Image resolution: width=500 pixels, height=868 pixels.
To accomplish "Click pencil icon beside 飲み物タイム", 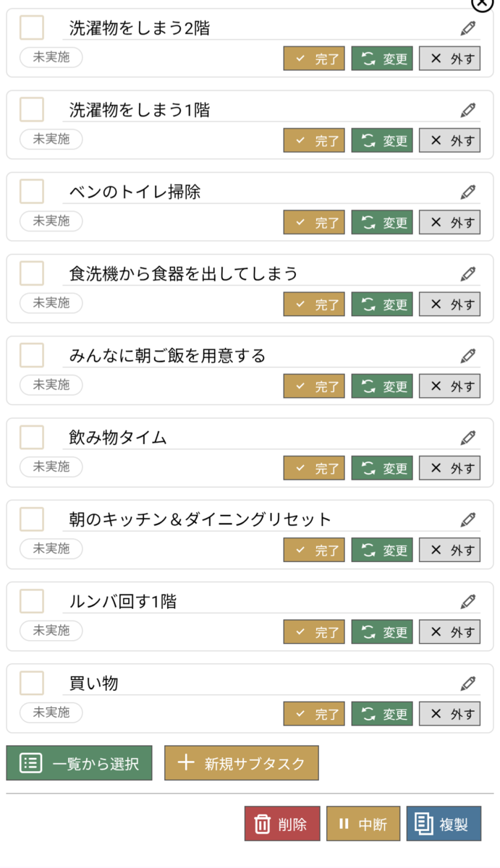I will [x=468, y=438].
